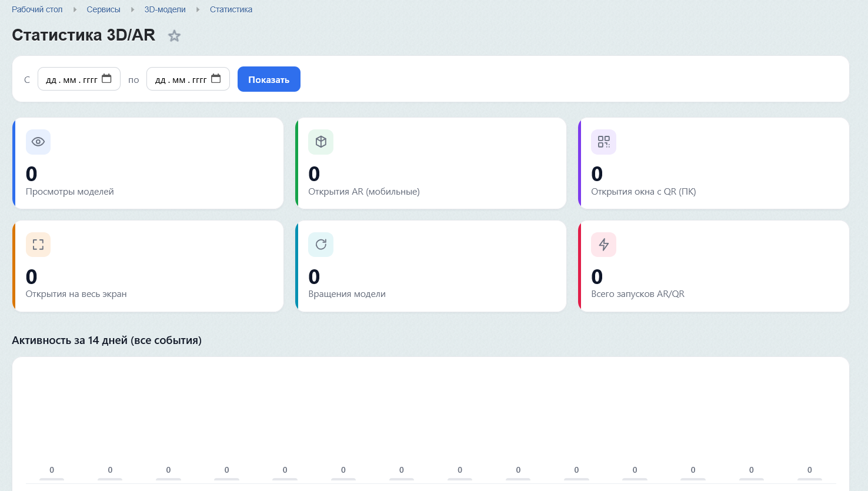Open Сервисы breadcrumb link
Image resolution: width=868 pixels, height=491 pixels.
104,9
